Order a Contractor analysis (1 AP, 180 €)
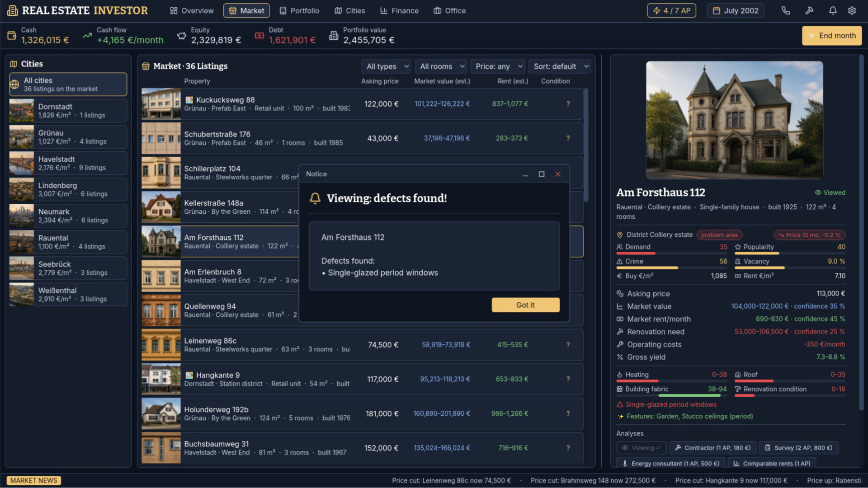868x488 pixels. coord(712,448)
